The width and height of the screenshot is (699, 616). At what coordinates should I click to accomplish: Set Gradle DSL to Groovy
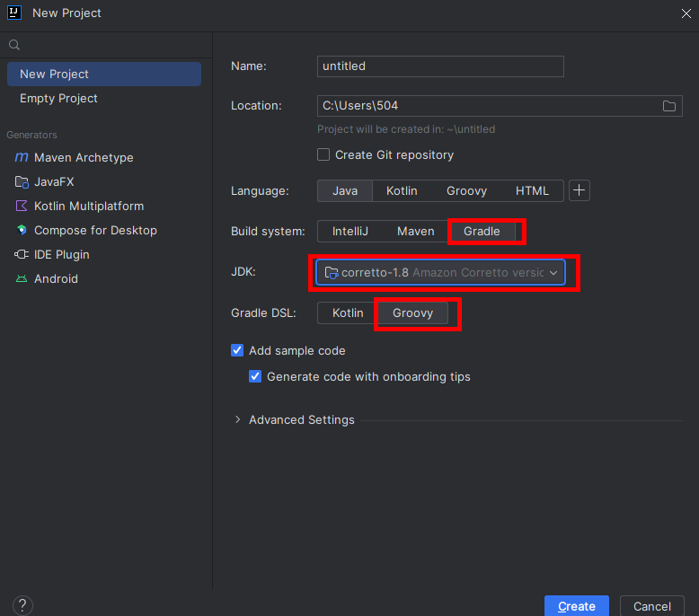[412, 312]
